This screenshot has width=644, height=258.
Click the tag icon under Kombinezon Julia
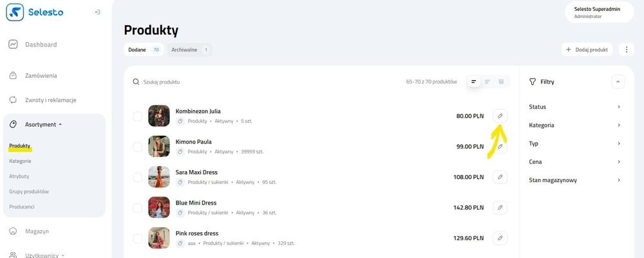(x=180, y=122)
